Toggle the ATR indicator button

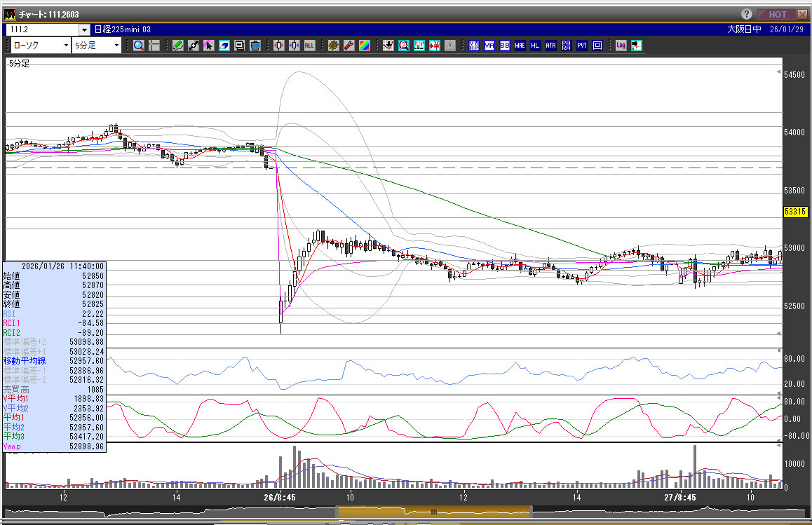pyautogui.click(x=550, y=46)
